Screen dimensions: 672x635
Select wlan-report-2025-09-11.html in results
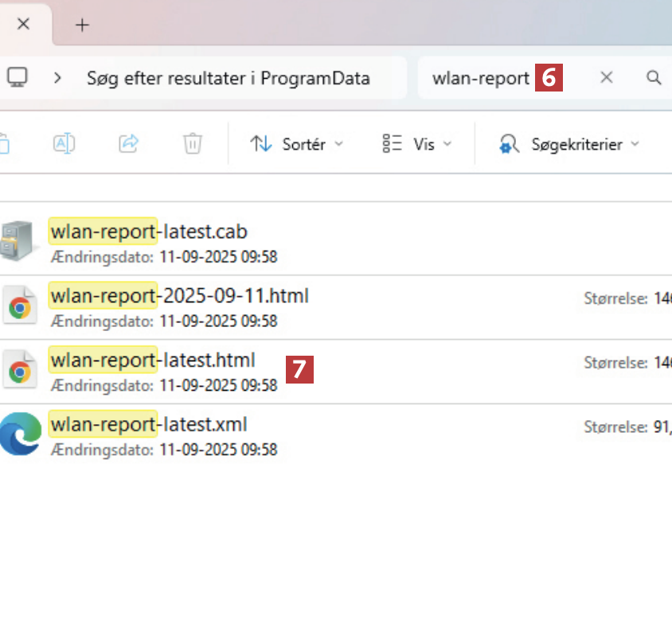click(179, 296)
